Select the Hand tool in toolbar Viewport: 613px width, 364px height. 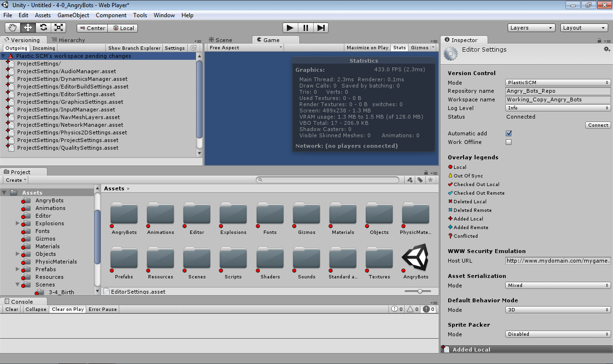point(12,28)
